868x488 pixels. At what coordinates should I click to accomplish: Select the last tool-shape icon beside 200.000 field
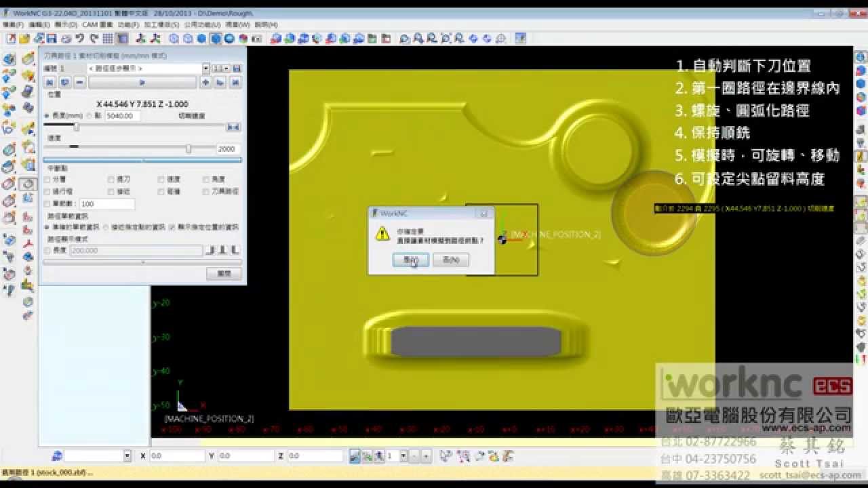(235, 250)
